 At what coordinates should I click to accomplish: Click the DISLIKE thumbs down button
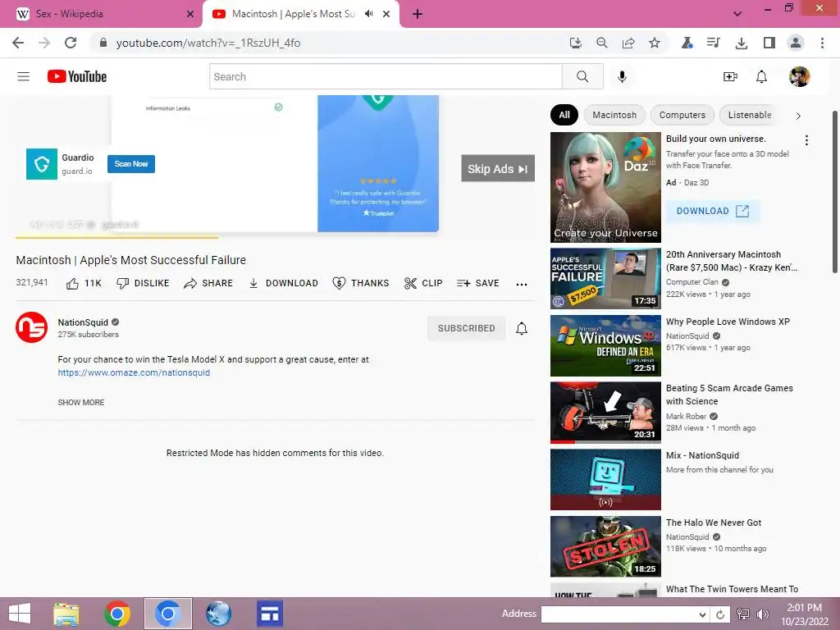click(143, 283)
